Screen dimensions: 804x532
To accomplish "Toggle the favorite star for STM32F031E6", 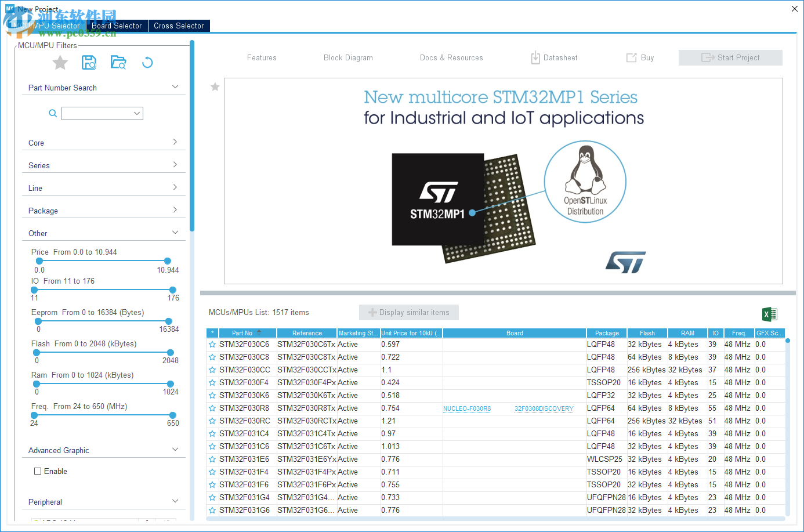I will pos(212,459).
